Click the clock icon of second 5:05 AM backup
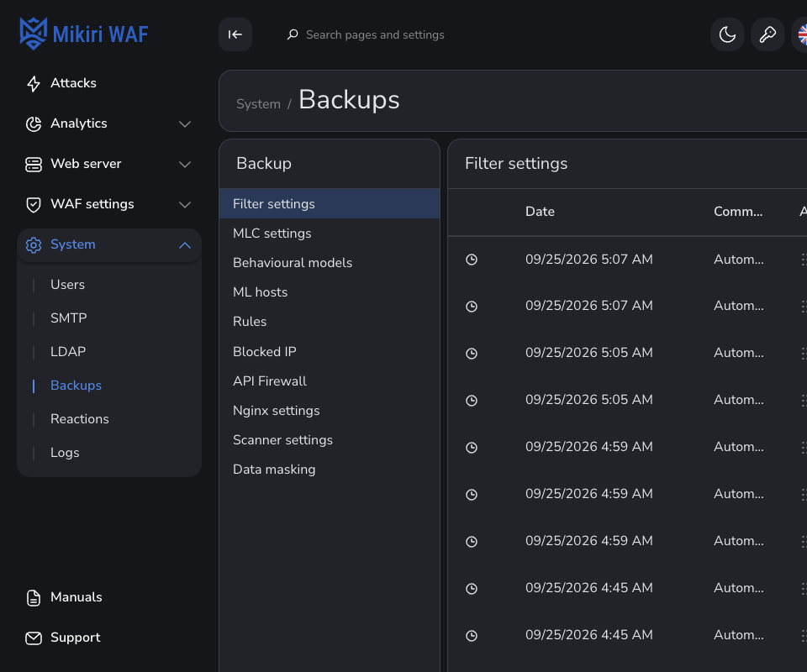 tap(472, 401)
